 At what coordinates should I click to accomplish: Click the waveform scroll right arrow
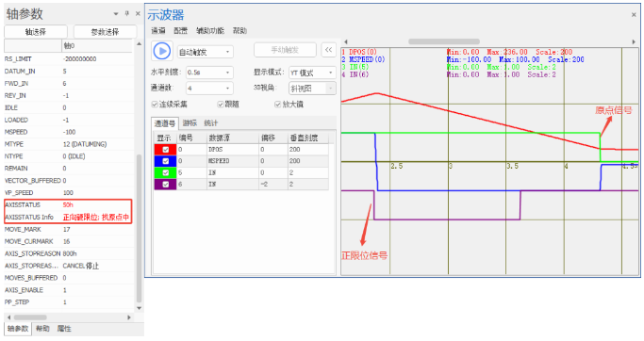(634, 41)
